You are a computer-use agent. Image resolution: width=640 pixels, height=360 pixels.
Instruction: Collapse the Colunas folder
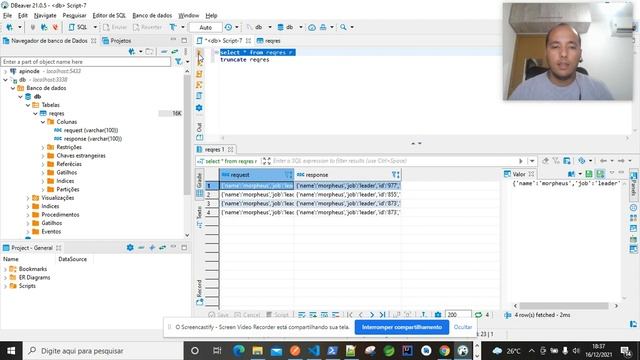(x=43, y=122)
